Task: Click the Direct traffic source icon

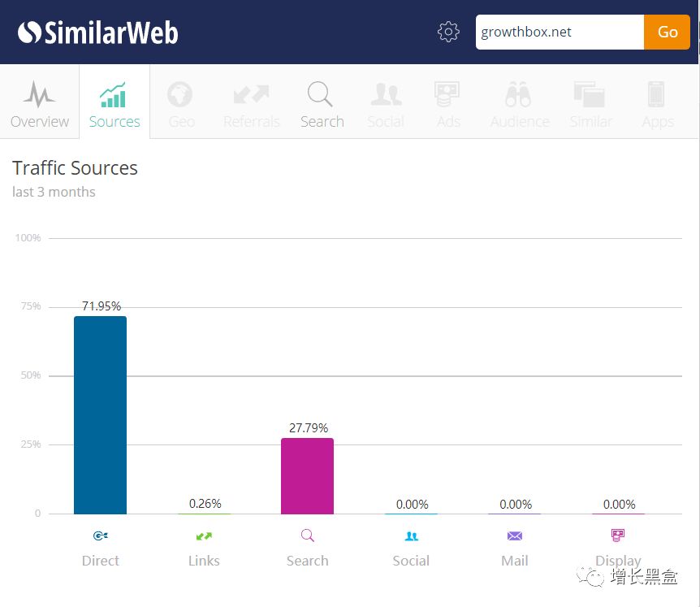Action: point(101,536)
